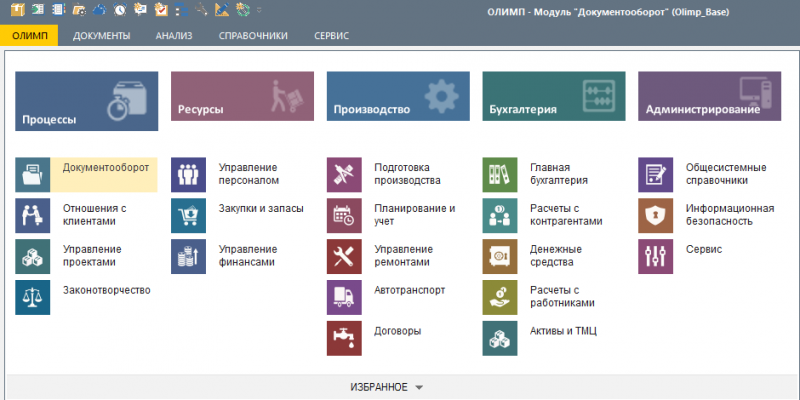The image size is (800, 400).
Task: Click the Закупки и запасы label
Action: click(261, 208)
